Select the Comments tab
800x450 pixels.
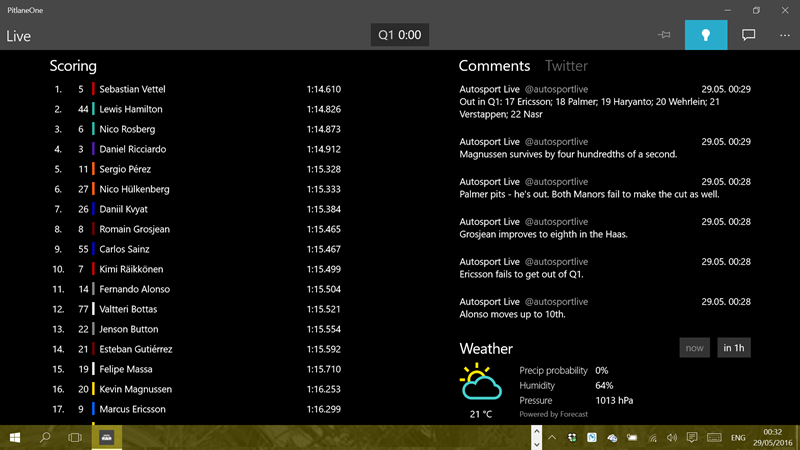pyautogui.click(x=494, y=66)
